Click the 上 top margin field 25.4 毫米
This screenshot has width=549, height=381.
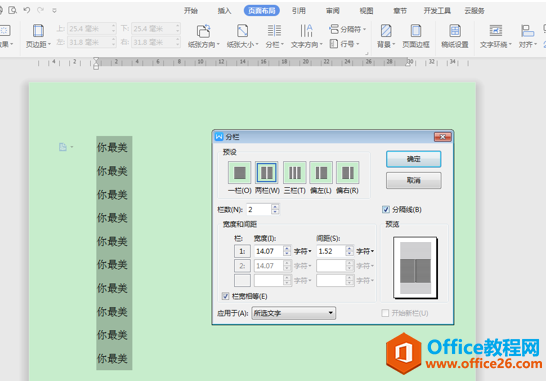click(x=92, y=28)
